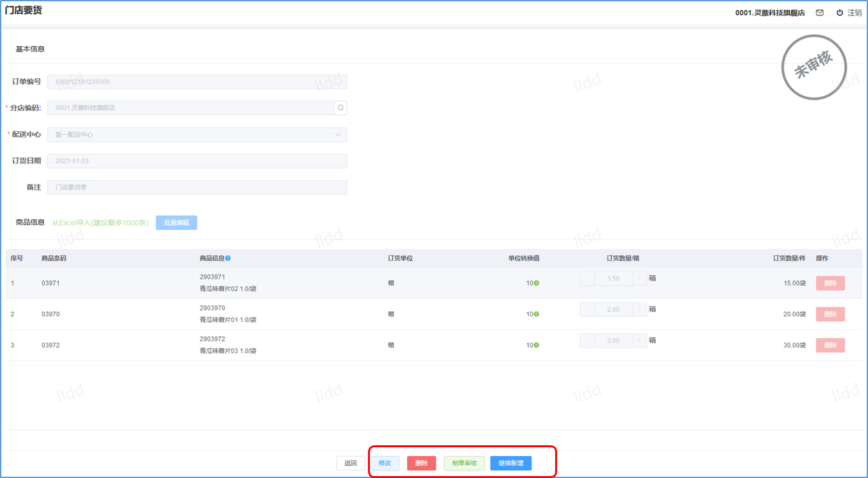The width and height of the screenshot is (868, 478).
Task: Click the 制单审核 button
Action: 464,463
